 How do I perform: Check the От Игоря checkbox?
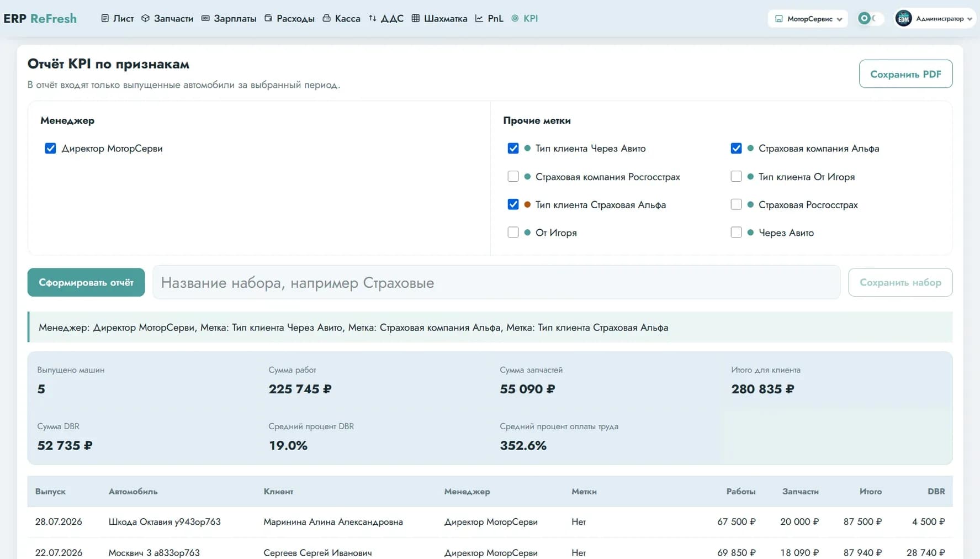pyautogui.click(x=513, y=233)
